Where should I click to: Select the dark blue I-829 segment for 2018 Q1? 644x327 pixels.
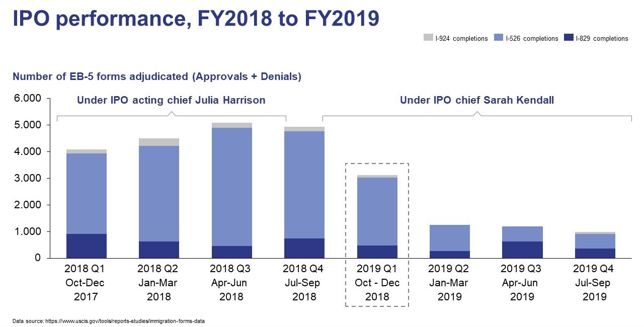(x=86, y=246)
